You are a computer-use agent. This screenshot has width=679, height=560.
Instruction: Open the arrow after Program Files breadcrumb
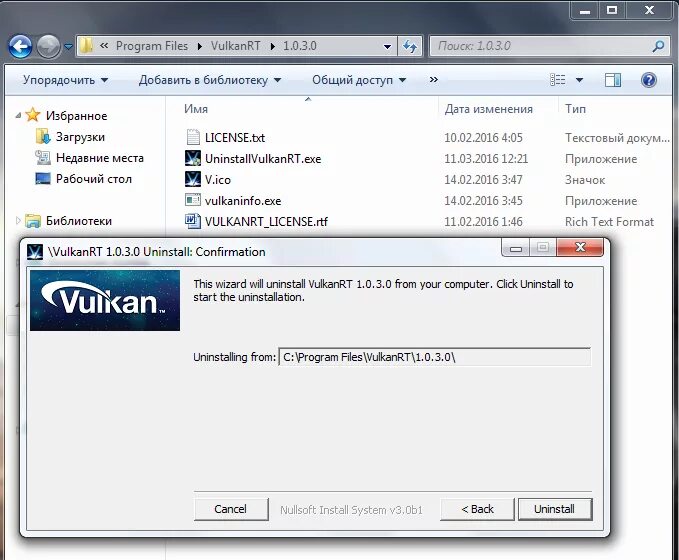(200, 46)
